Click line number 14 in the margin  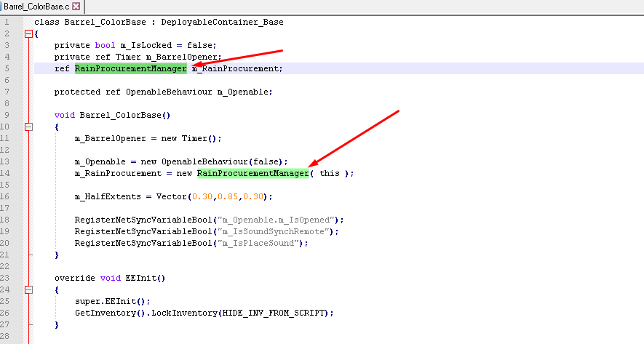[4, 173]
